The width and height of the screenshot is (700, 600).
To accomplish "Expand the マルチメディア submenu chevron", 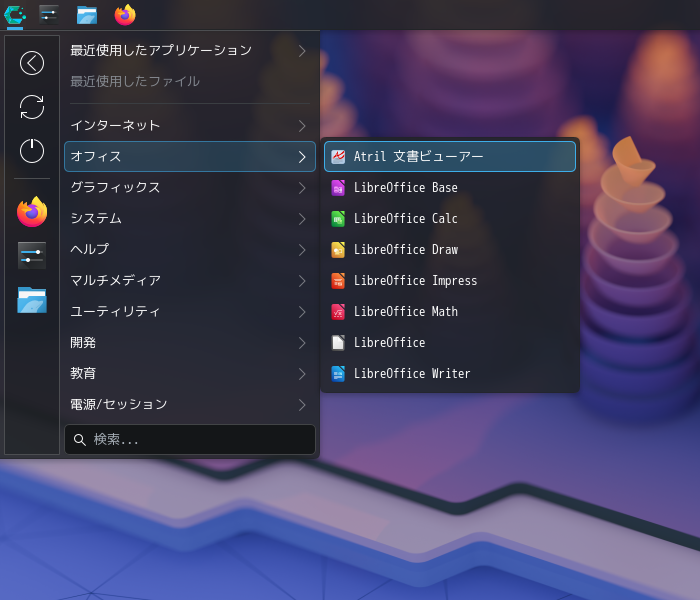I will pyautogui.click(x=302, y=281).
